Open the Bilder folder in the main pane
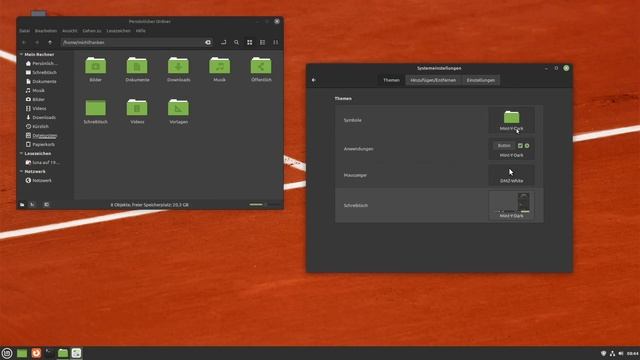The image size is (640, 360). 96,69
